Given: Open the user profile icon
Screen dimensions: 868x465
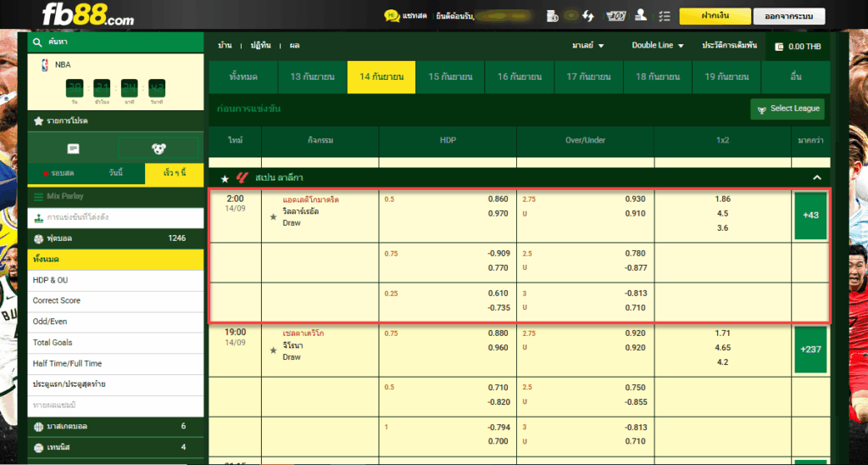Looking at the screenshot, I should tap(641, 15).
